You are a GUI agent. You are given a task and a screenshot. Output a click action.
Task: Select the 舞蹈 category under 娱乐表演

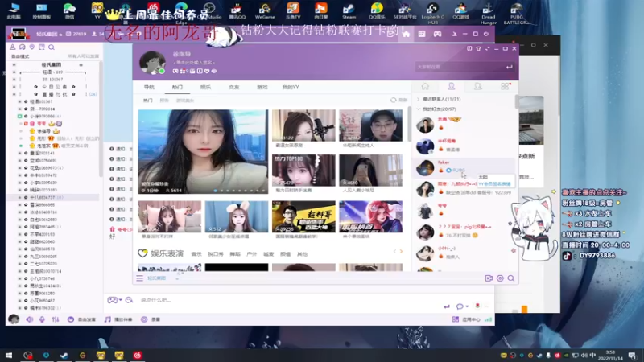click(x=235, y=254)
